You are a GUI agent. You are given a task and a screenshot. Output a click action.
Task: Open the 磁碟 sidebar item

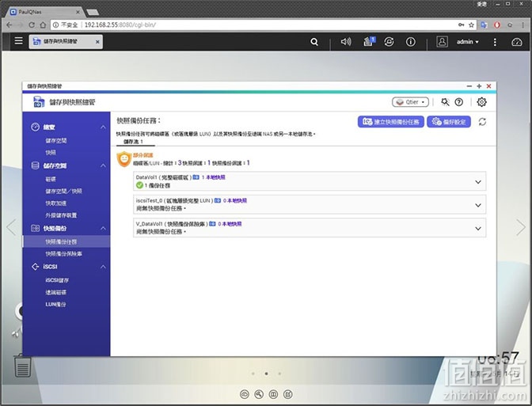[x=51, y=179]
